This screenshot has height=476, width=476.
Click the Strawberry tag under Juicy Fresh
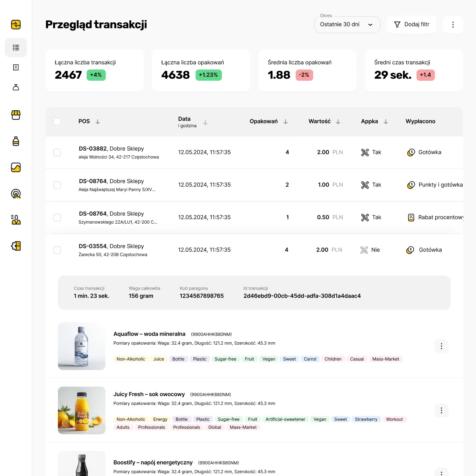[366, 419]
